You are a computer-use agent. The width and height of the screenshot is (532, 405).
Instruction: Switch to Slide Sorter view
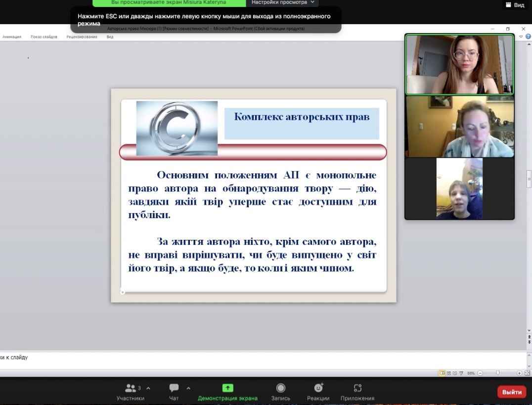point(448,373)
